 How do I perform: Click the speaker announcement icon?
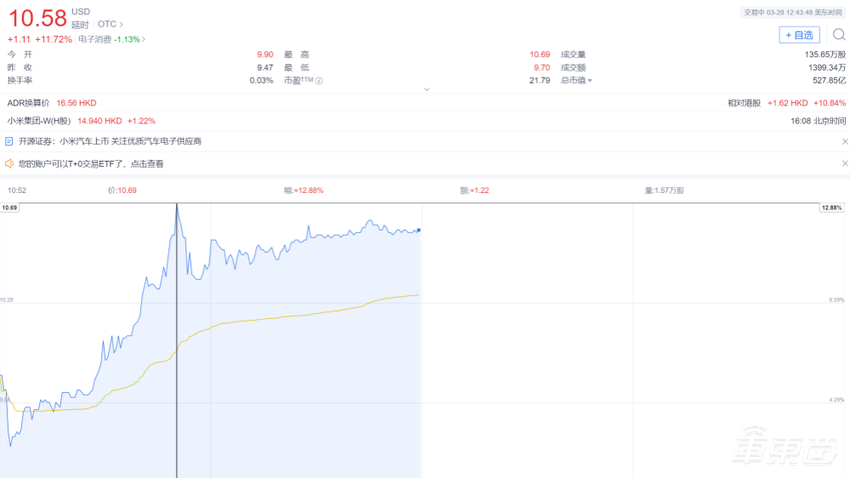(x=9, y=164)
